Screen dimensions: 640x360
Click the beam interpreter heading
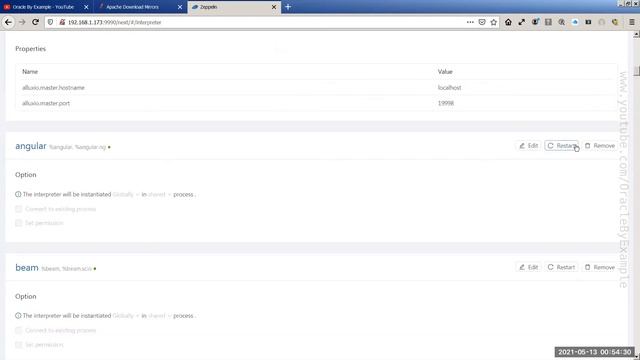click(x=27, y=267)
